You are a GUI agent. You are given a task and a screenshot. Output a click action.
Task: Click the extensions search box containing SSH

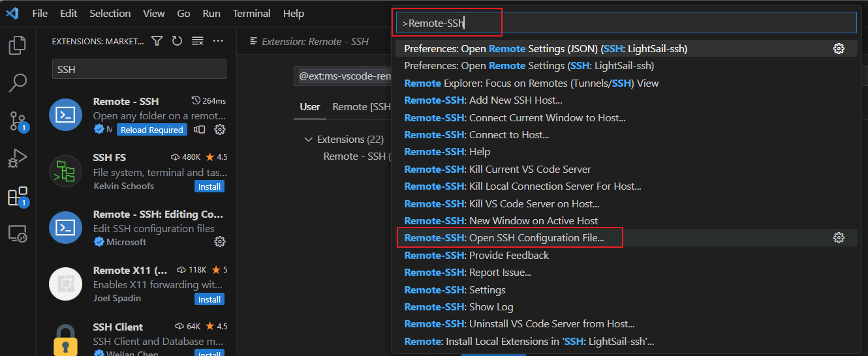click(x=139, y=69)
